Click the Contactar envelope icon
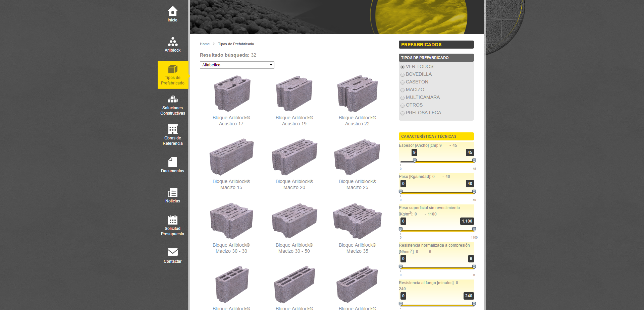644x310 pixels. point(172,252)
